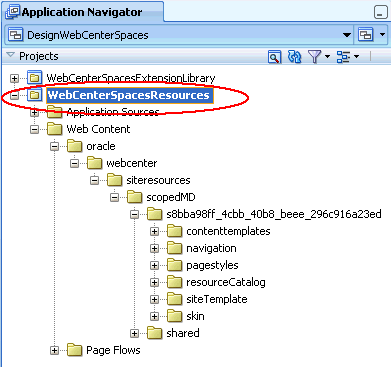Expand the contenttemplates folder
Viewport: 391px width, 367px height.
tap(154, 232)
